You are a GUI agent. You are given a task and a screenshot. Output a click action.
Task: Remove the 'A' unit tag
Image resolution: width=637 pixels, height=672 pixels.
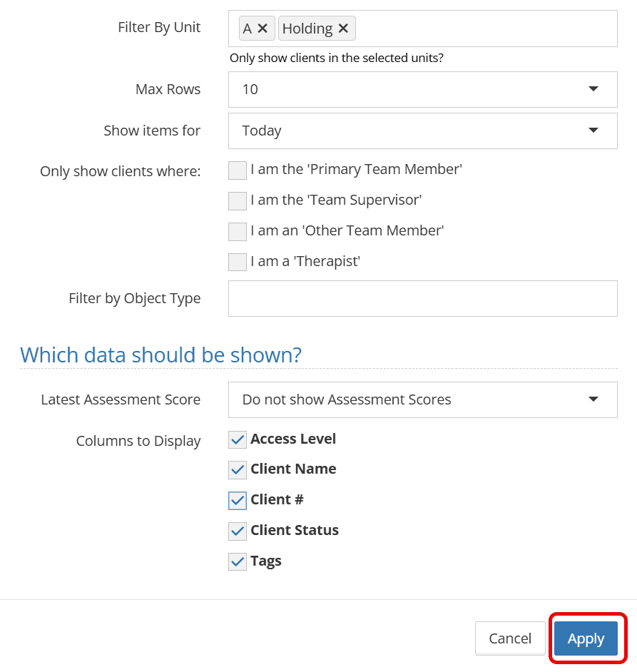coord(263,29)
